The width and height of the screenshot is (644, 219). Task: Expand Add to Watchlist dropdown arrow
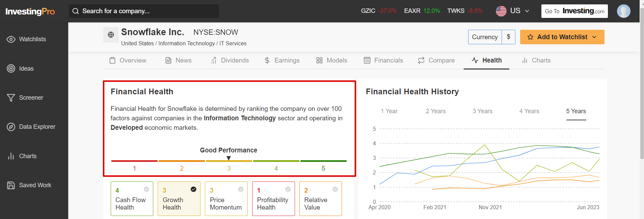pos(594,37)
